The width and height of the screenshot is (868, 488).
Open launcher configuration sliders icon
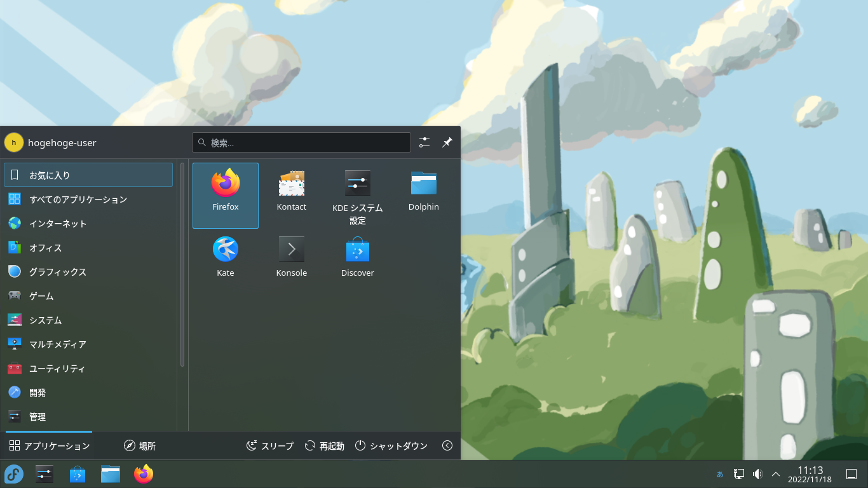click(424, 142)
